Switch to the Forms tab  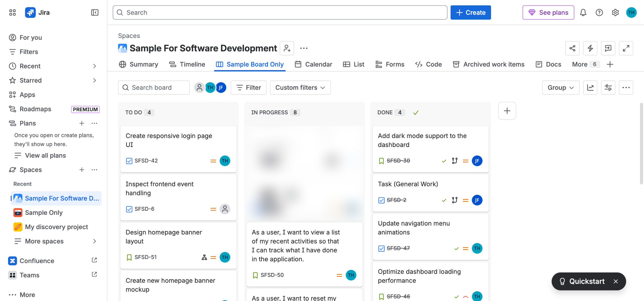(x=390, y=64)
